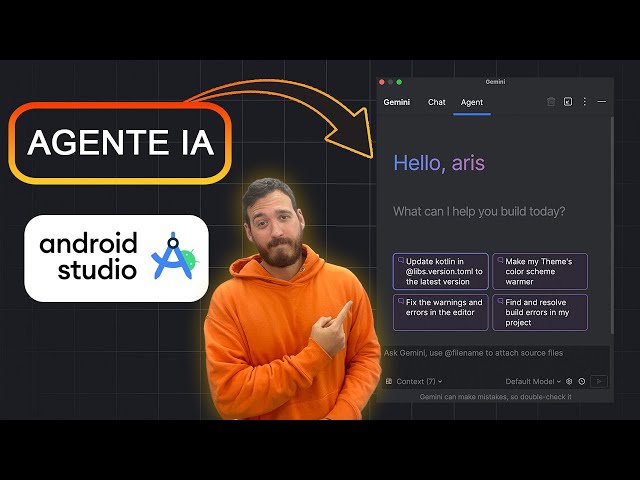Click the green maximize button of Gemini window

(399, 82)
